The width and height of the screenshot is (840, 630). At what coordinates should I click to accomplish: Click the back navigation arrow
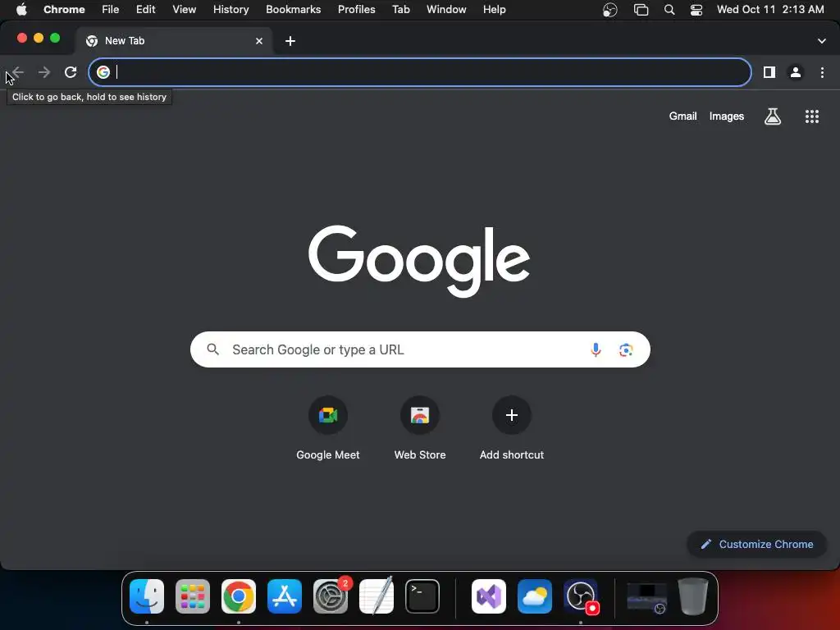pyautogui.click(x=18, y=72)
